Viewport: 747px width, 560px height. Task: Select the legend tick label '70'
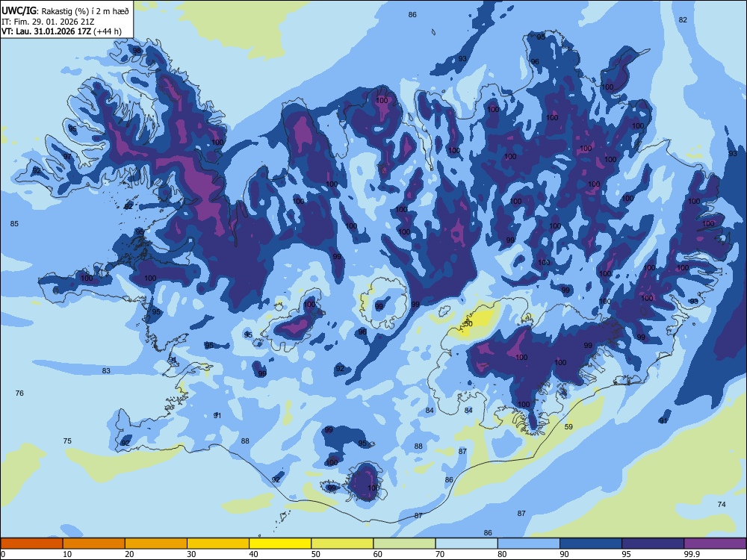(x=440, y=554)
